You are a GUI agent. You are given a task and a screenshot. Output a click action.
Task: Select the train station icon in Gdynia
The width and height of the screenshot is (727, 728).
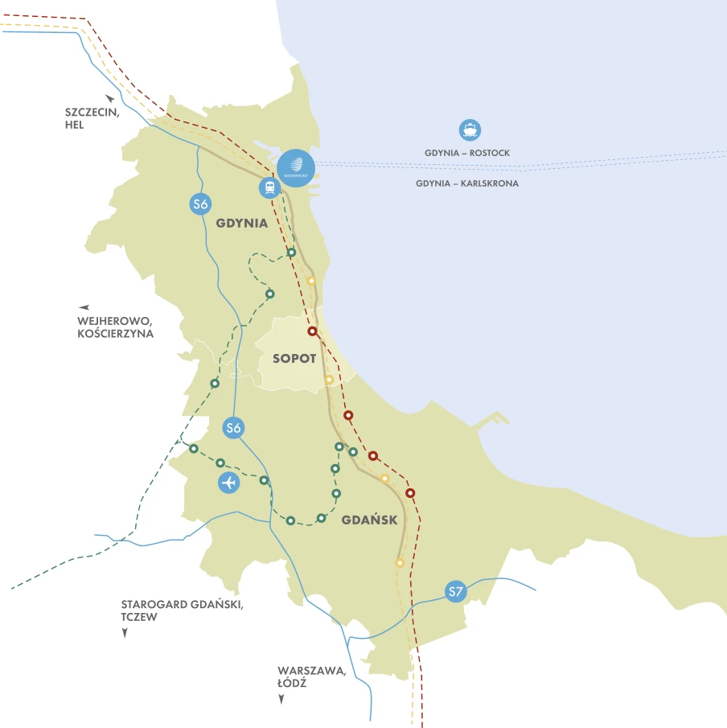[x=269, y=188]
